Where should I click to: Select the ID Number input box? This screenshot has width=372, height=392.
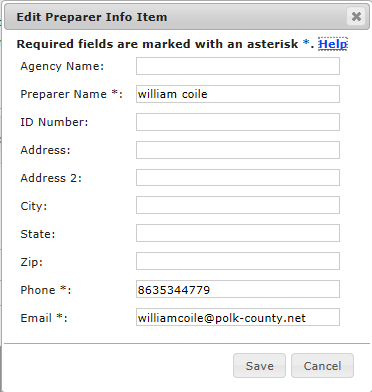point(238,122)
